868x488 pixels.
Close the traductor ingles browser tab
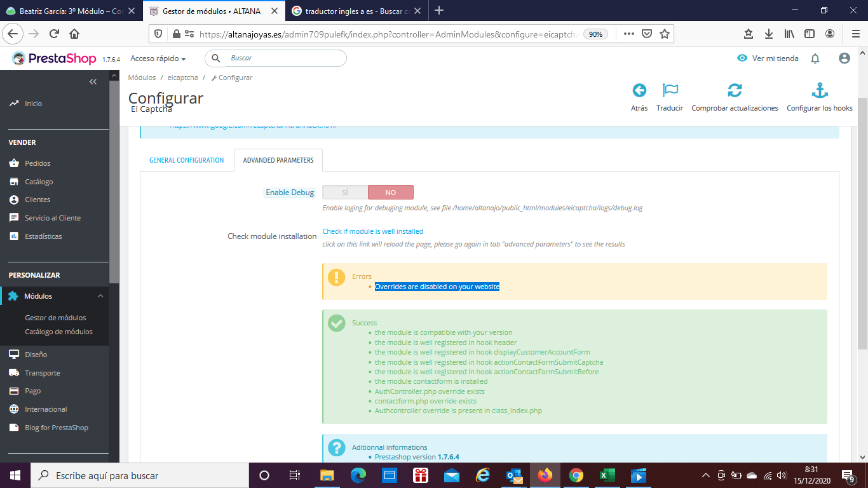418,11
